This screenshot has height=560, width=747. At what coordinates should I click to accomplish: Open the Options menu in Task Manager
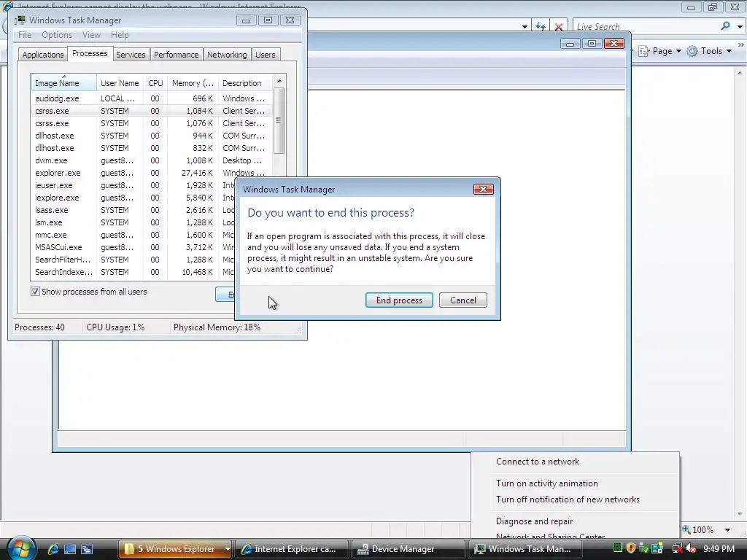point(57,35)
